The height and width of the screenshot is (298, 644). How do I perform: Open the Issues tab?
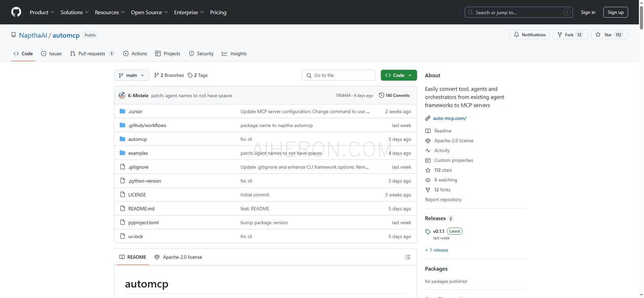tap(51, 54)
